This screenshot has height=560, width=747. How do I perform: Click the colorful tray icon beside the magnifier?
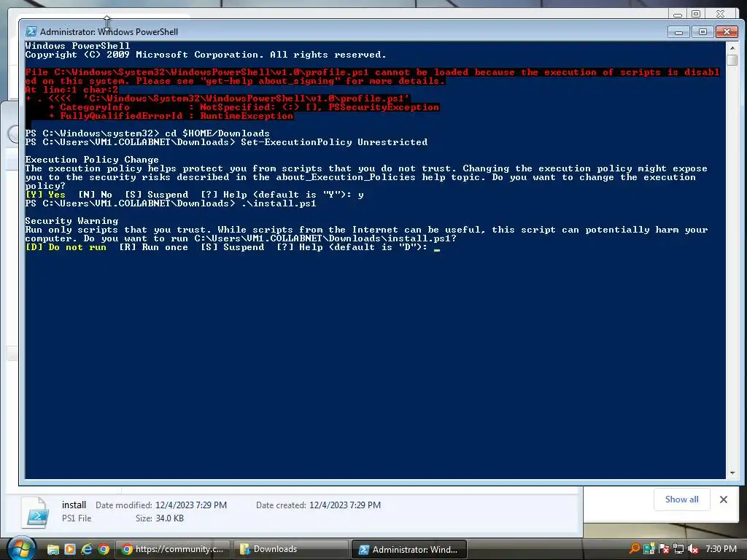tap(649, 549)
